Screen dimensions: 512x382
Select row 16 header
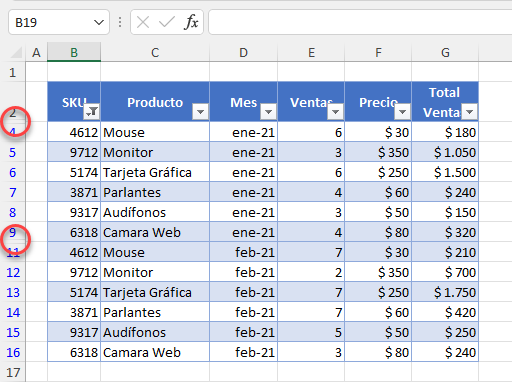13,352
